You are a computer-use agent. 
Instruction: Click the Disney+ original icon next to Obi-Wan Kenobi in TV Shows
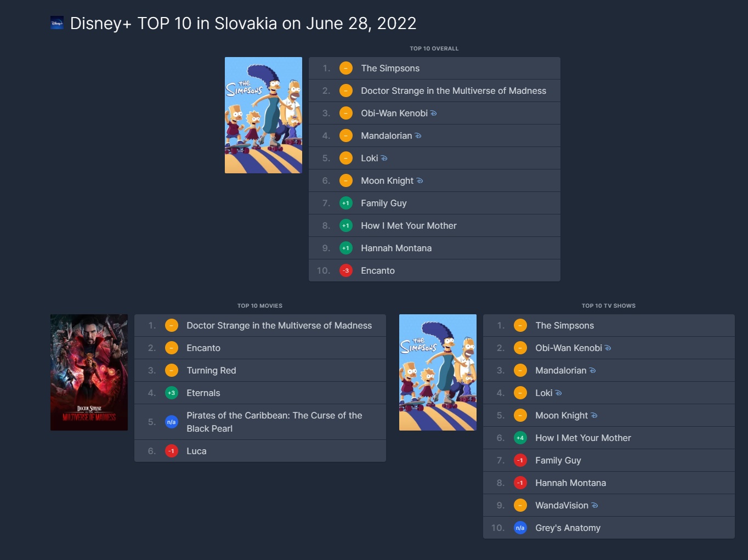pos(608,348)
